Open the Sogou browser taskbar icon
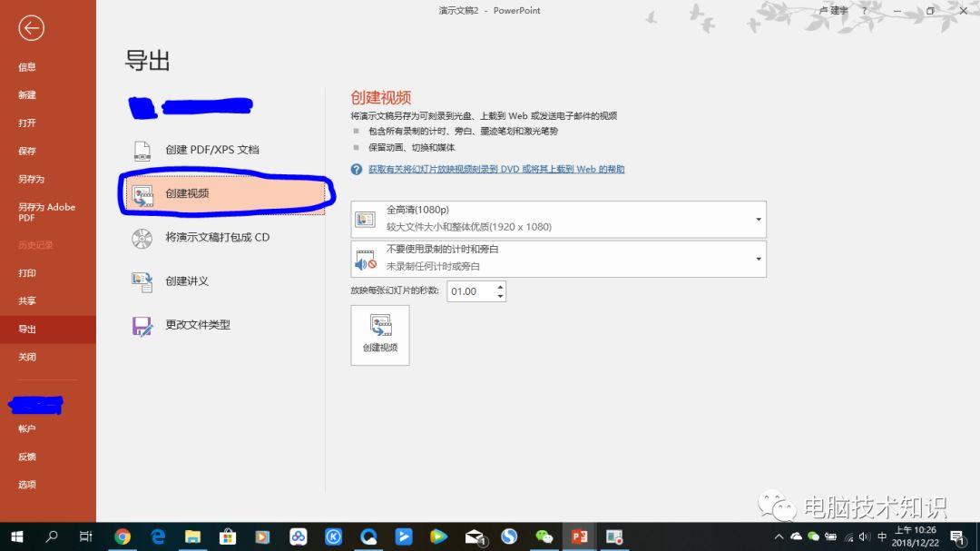980x551 pixels. (x=509, y=536)
